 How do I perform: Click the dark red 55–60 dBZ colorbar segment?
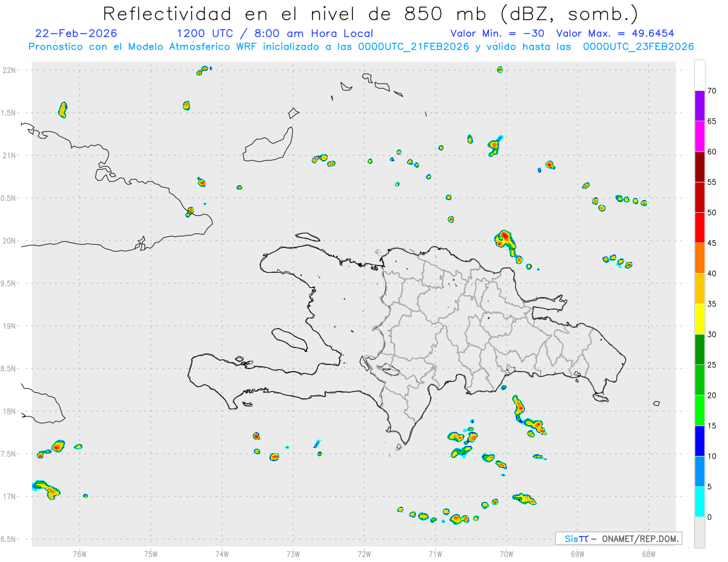tap(699, 167)
